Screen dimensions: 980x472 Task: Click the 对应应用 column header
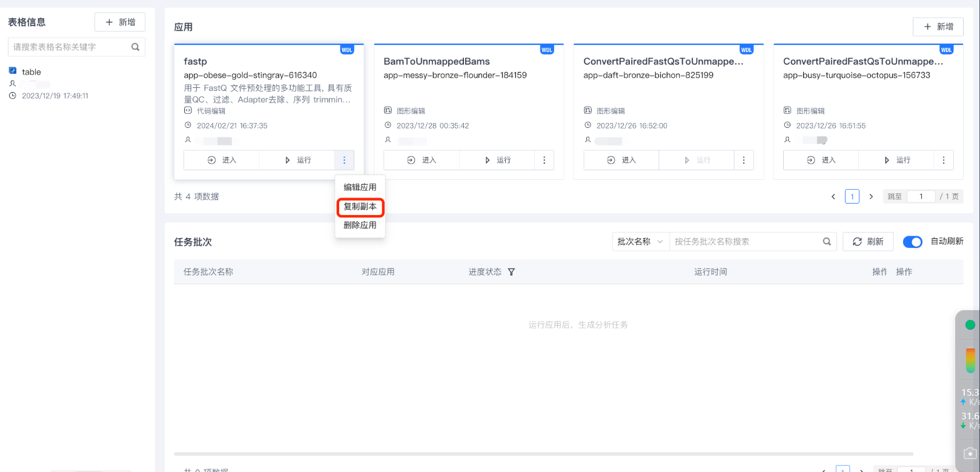[x=378, y=272]
